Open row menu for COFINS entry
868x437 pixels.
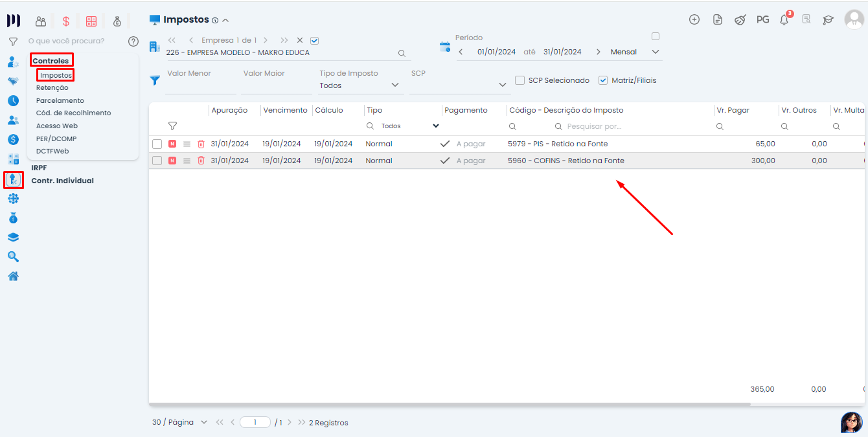pos(187,161)
